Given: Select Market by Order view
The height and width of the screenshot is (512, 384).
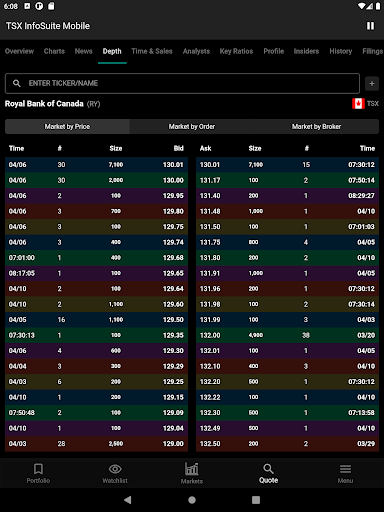Looking at the screenshot, I should click(192, 127).
